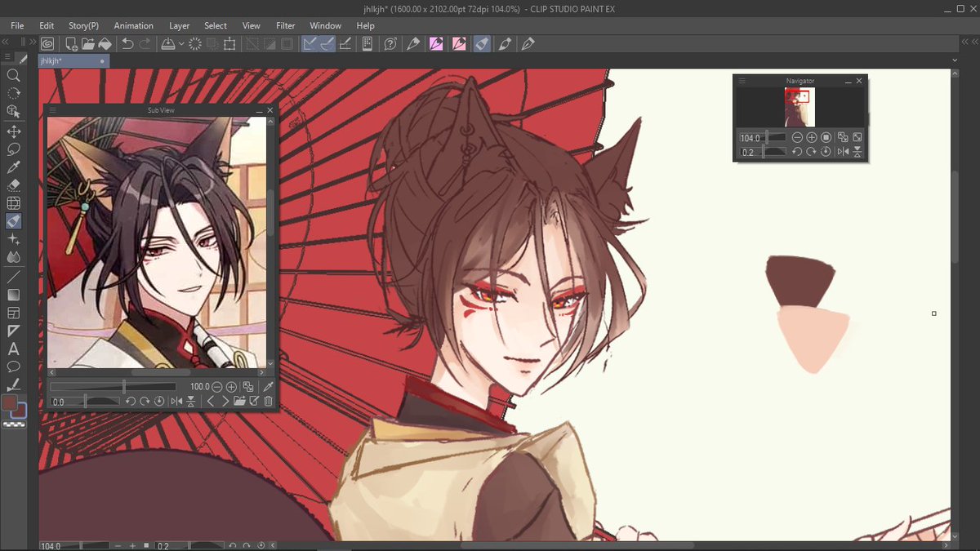Viewport: 980px width, 551px height.
Task: Open dropdown arrow beside Clear icon
Action: coord(180,44)
